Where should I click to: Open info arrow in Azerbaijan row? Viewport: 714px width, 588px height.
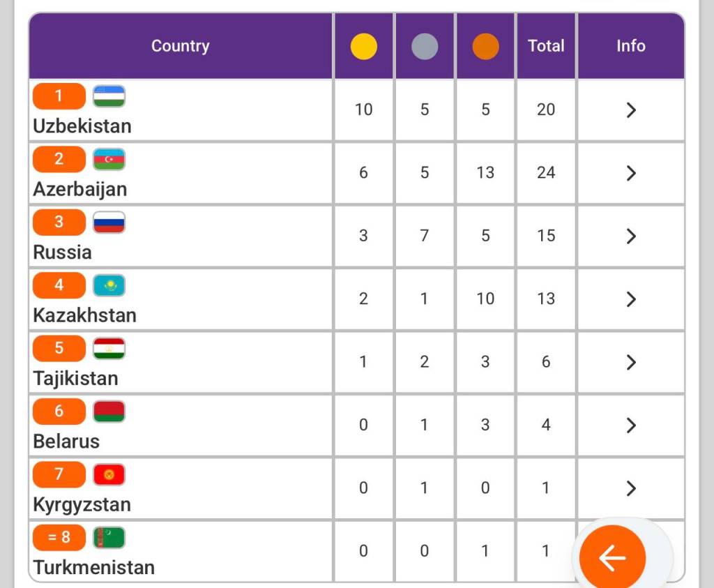[631, 173]
